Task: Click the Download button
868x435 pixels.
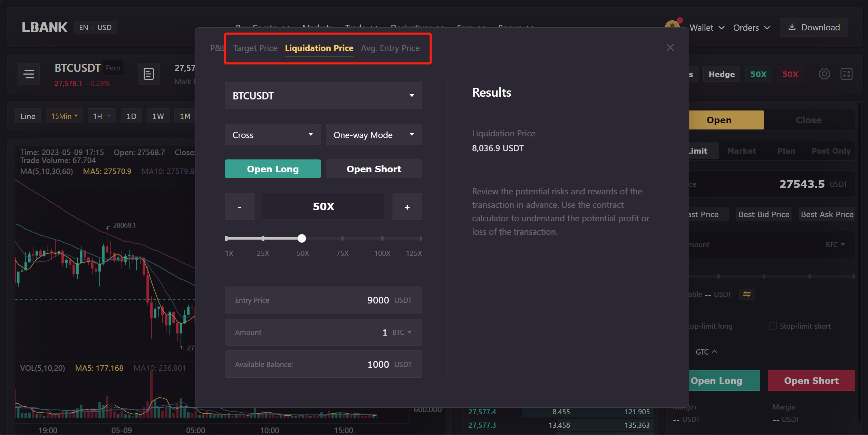Action: pos(814,27)
